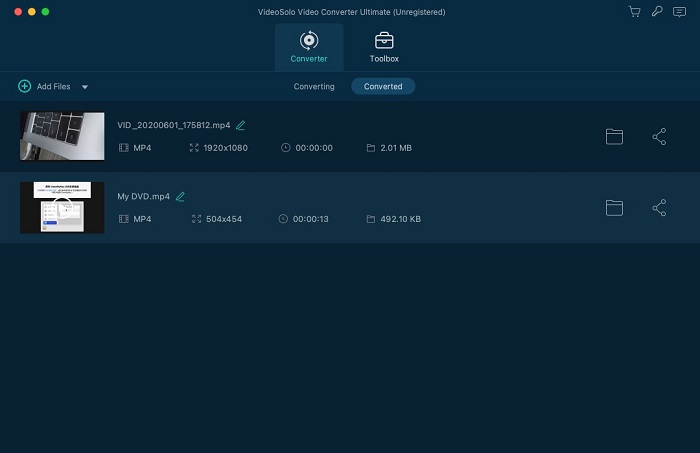Click the Add Files plus icon
The height and width of the screenshot is (453, 700).
(25, 86)
